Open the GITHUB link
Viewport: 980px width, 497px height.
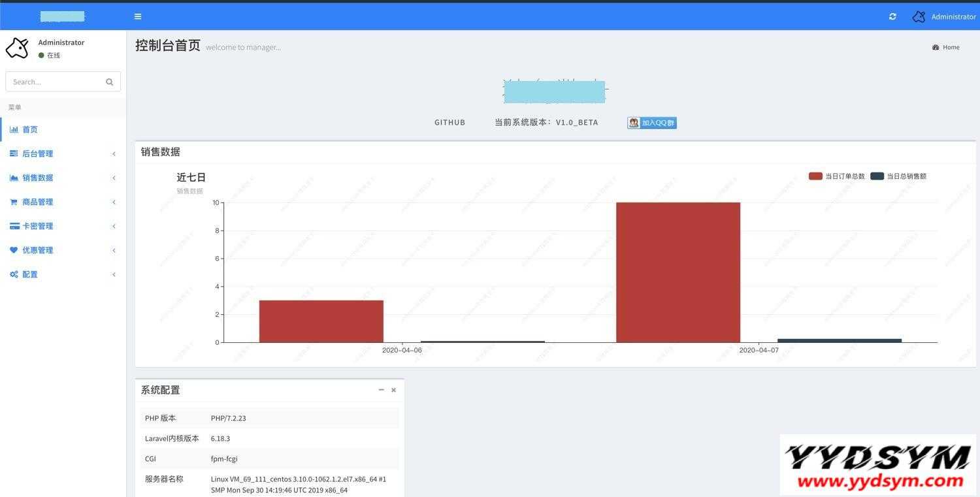(x=449, y=122)
